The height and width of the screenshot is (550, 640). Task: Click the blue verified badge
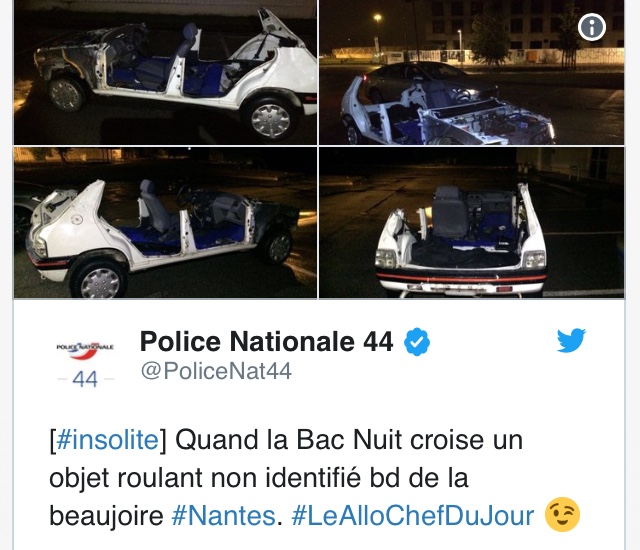pyautogui.click(x=417, y=342)
